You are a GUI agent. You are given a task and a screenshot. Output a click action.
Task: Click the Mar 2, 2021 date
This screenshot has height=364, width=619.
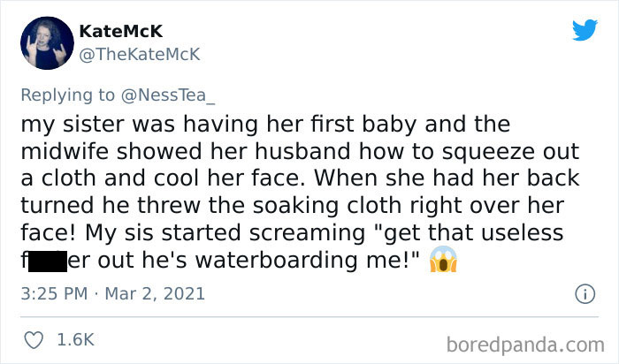click(x=155, y=294)
